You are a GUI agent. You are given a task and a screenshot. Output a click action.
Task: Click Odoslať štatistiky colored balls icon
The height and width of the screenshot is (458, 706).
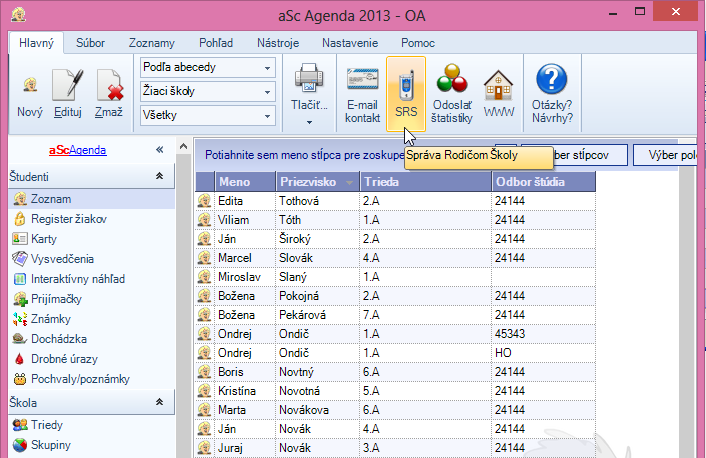(452, 79)
